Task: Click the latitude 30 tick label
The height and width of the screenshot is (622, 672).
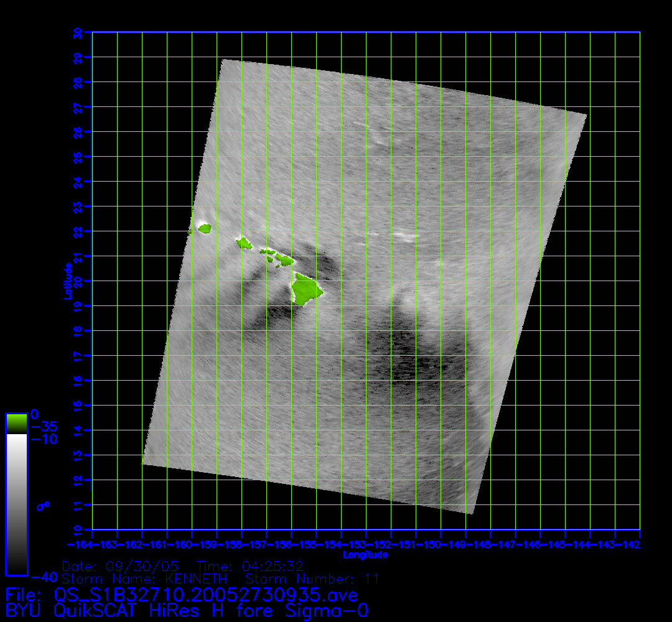Action: [78, 34]
